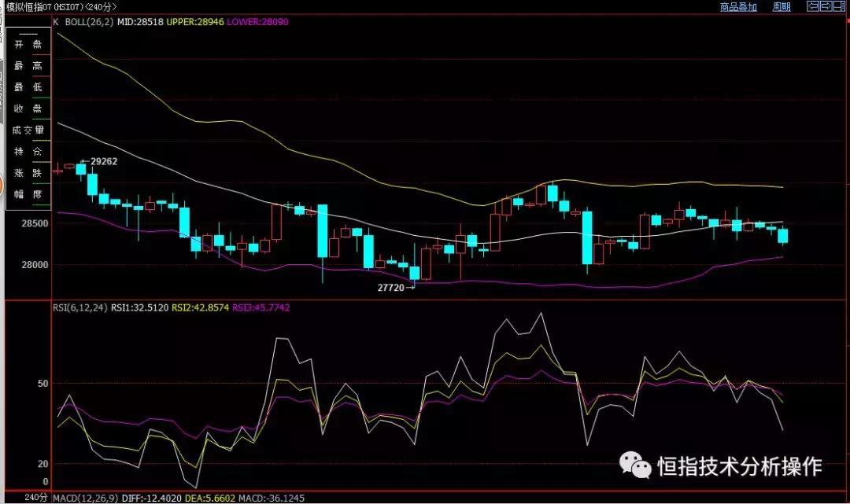
Task: Click the 240分 period tab at bottom left
Action: tap(36, 498)
